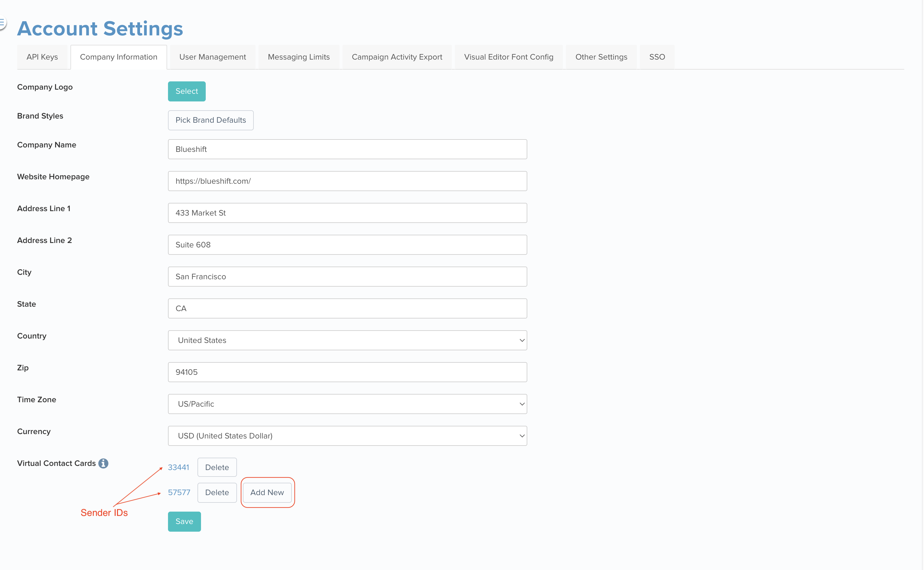Image resolution: width=924 pixels, height=570 pixels.
Task: Click into the Zip code field
Action: point(347,372)
